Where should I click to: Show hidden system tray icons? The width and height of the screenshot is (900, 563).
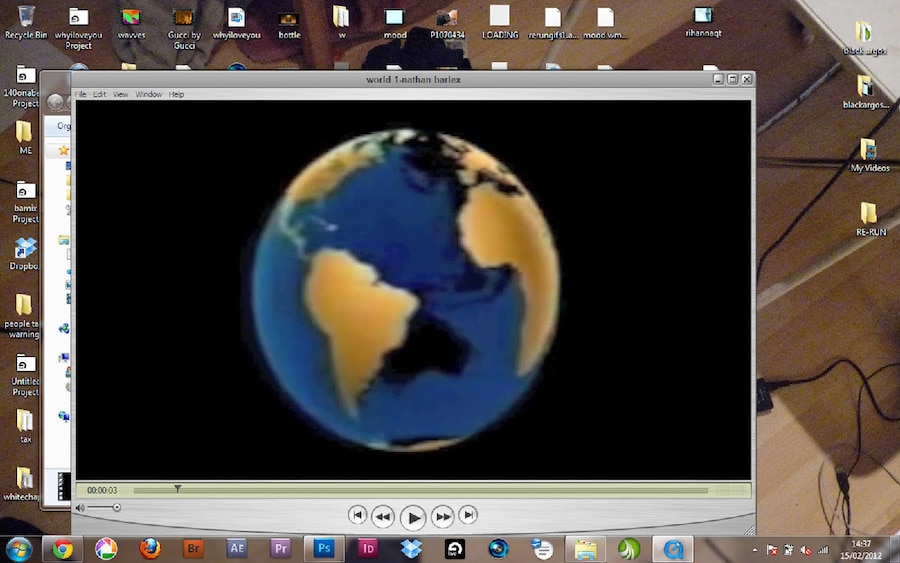pos(755,549)
